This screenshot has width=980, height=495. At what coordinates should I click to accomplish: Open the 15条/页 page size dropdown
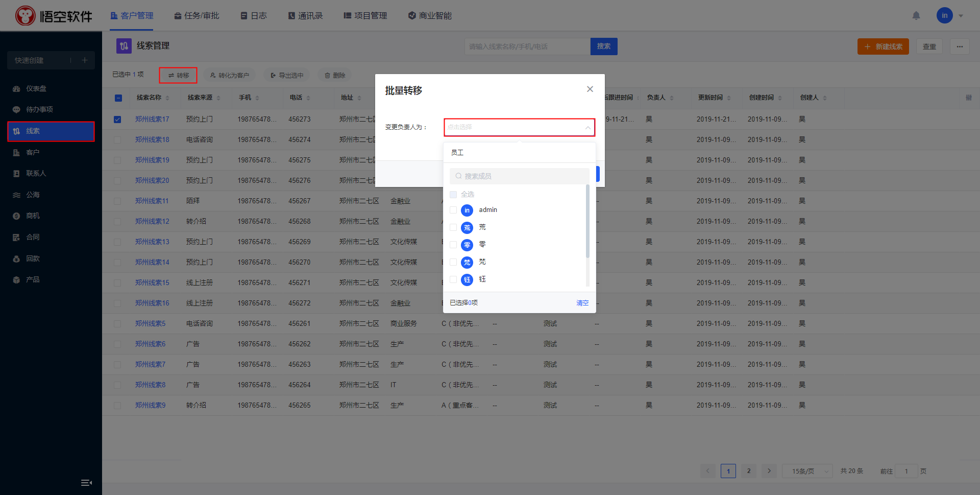click(x=807, y=471)
